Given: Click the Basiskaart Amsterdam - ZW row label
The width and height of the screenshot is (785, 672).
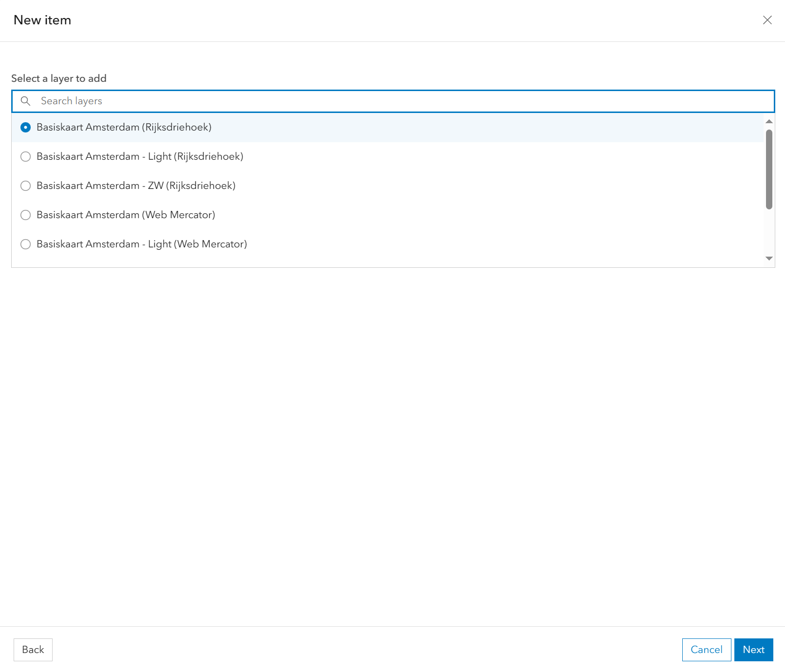Looking at the screenshot, I should [x=136, y=186].
